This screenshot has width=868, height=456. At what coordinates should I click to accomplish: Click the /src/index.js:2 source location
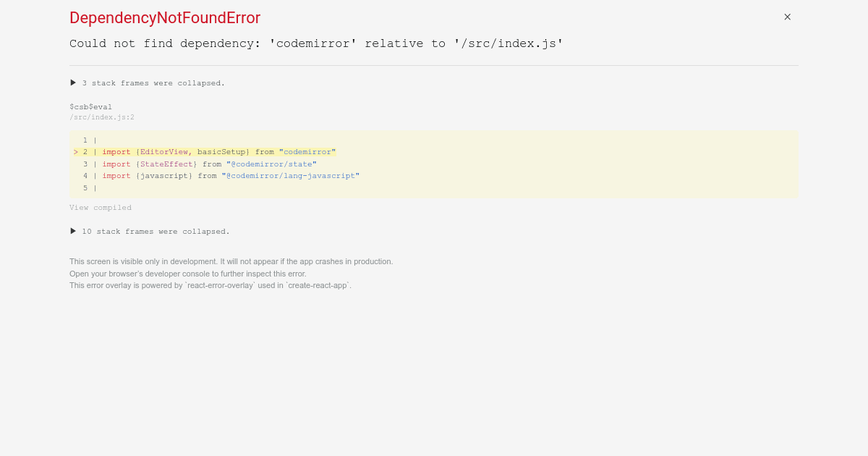(102, 117)
